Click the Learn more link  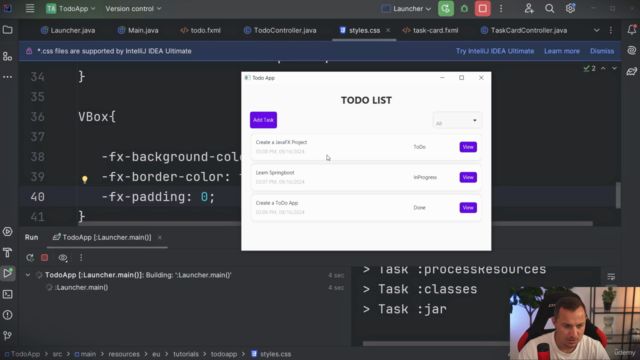pyautogui.click(x=562, y=51)
